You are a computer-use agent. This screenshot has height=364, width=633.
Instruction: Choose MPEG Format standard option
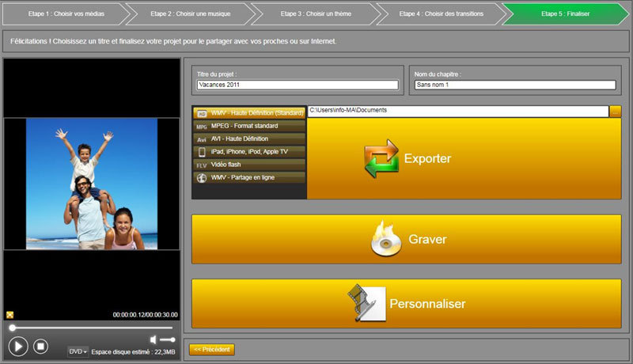tap(249, 126)
